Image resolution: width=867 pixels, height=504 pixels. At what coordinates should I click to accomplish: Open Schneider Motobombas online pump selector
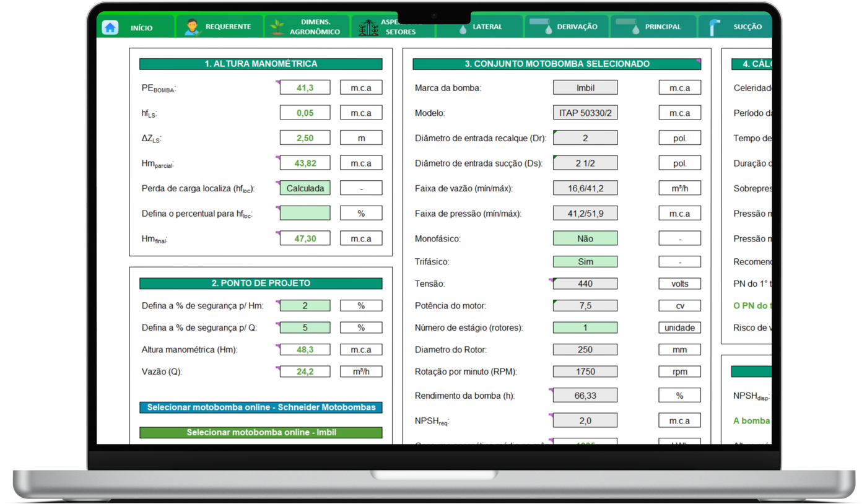pyautogui.click(x=261, y=407)
